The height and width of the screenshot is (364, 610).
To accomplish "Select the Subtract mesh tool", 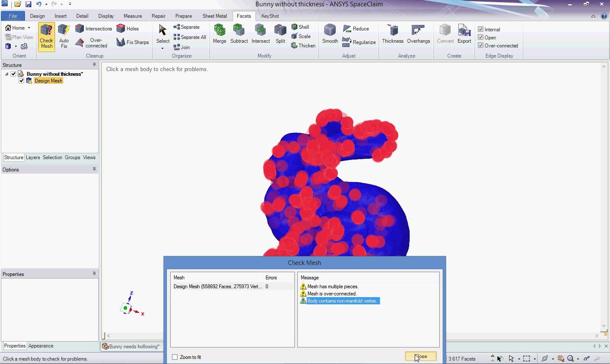I will pyautogui.click(x=239, y=34).
